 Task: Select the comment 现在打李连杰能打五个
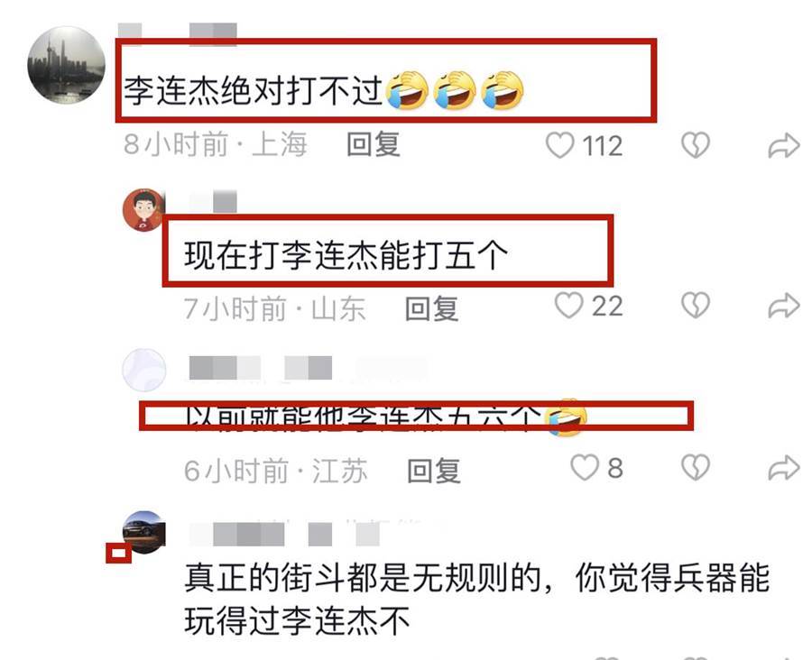[x=346, y=255]
